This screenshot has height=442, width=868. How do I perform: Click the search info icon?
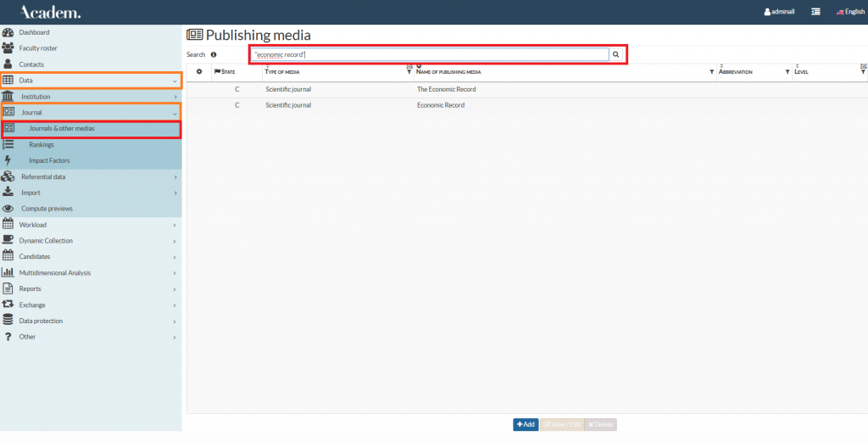click(x=214, y=54)
